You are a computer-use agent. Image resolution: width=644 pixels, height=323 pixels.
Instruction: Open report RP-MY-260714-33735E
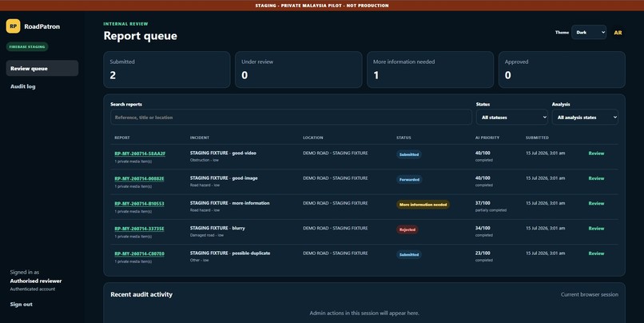coord(139,229)
